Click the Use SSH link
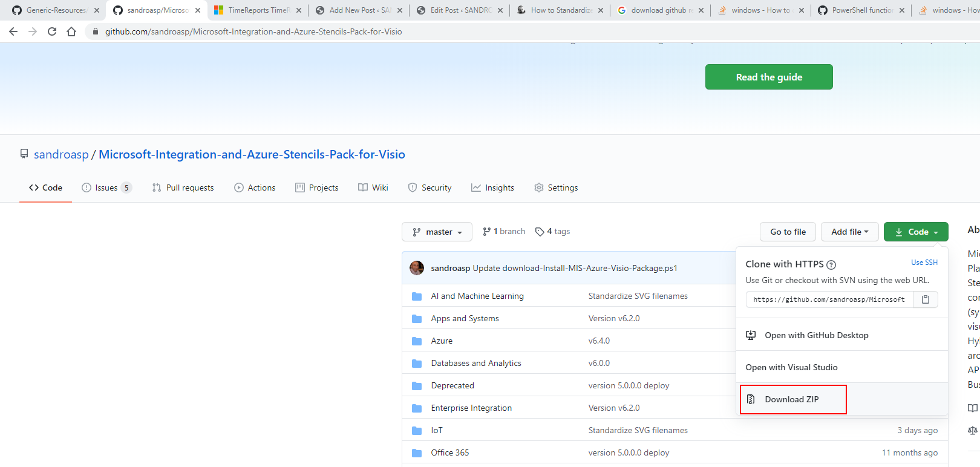The image size is (980, 467). (924, 263)
